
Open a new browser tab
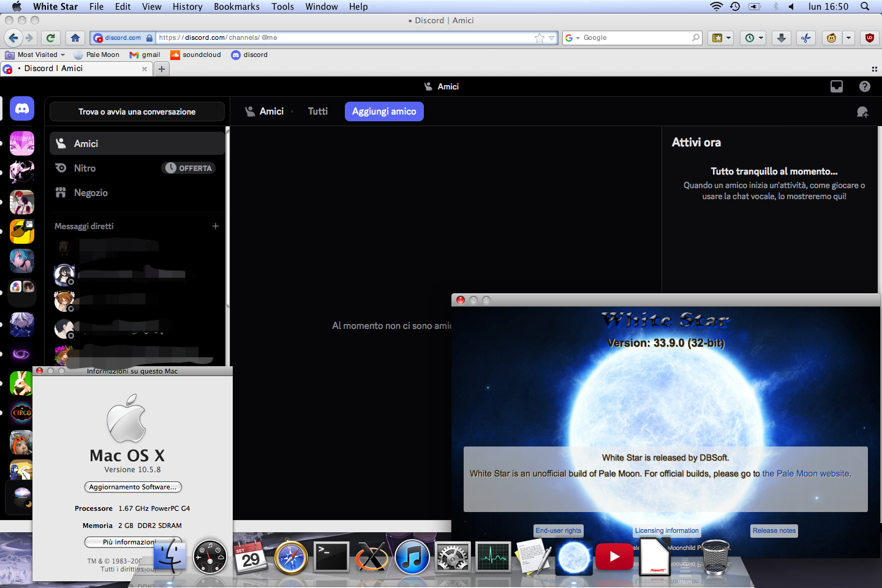pyautogui.click(x=162, y=69)
